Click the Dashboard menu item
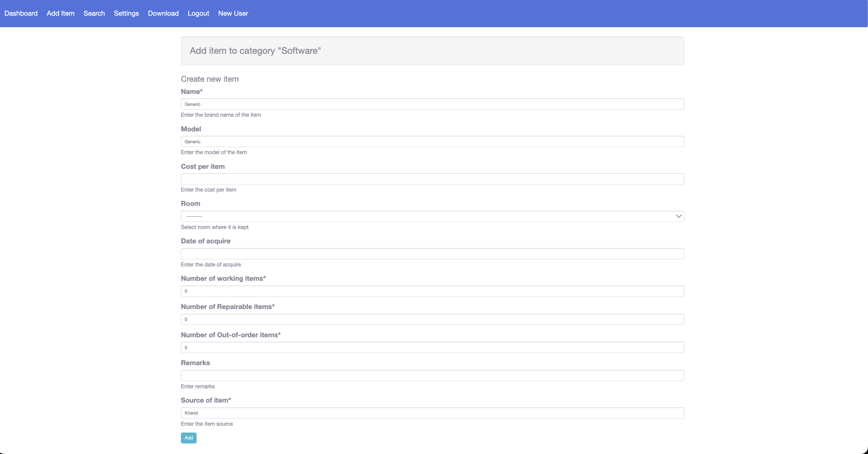 pyautogui.click(x=21, y=13)
